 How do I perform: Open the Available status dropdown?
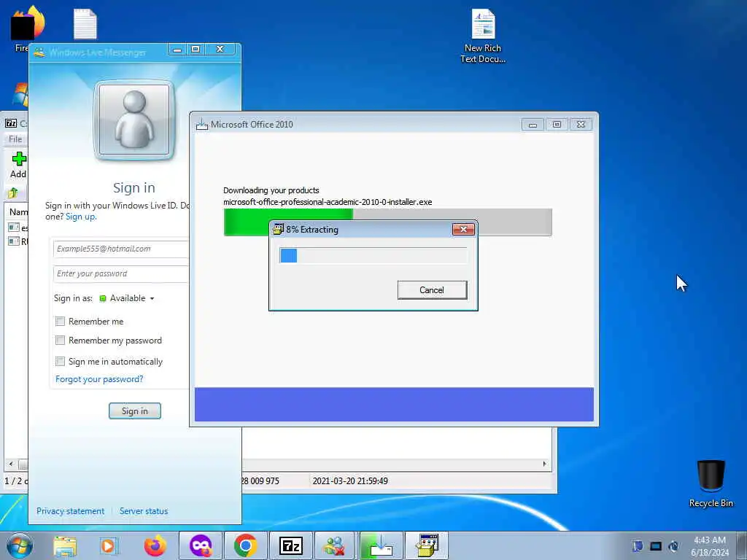[x=127, y=298]
